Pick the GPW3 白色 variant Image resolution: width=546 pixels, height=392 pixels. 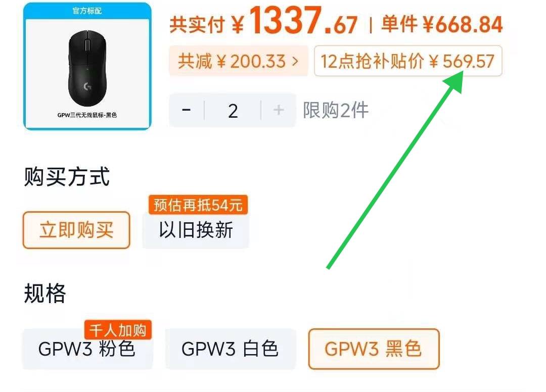tap(230, 349)
